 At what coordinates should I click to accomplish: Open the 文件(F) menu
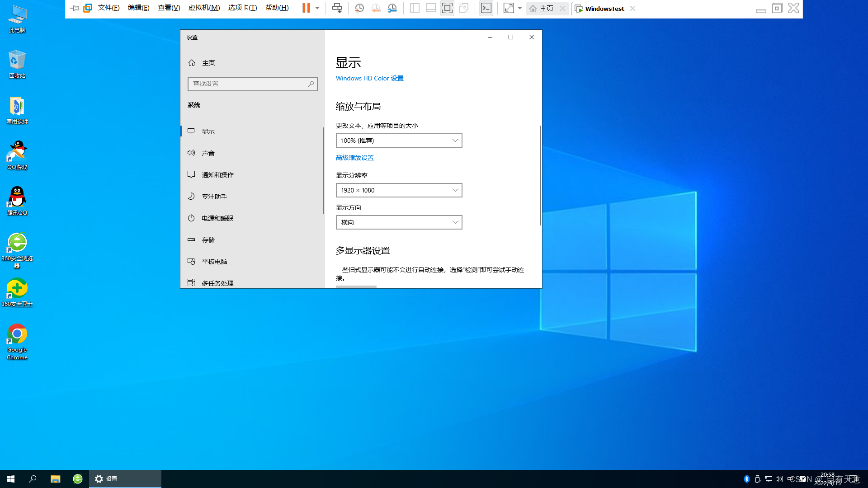(108, 8)
